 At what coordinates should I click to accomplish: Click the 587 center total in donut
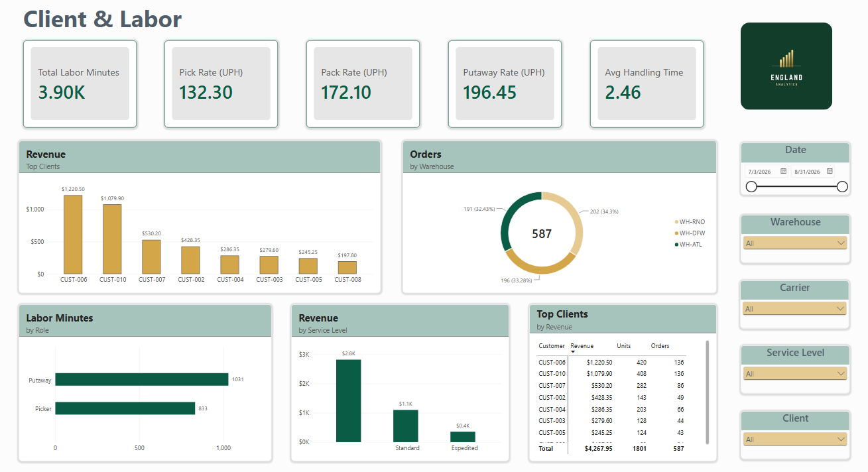pyautogui.click(x=542, y=233)
